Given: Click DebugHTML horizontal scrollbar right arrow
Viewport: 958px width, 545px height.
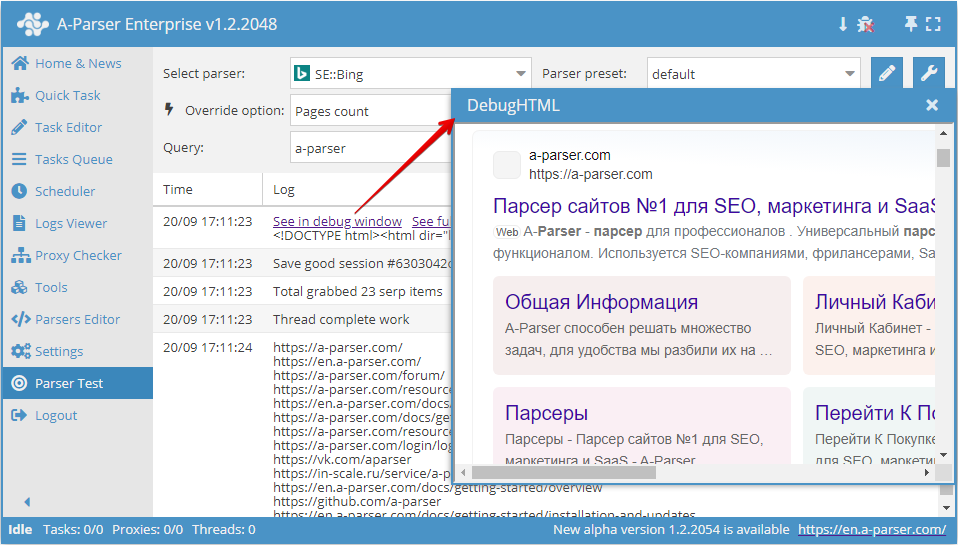Looking at the screenshot, I should 927,472.
